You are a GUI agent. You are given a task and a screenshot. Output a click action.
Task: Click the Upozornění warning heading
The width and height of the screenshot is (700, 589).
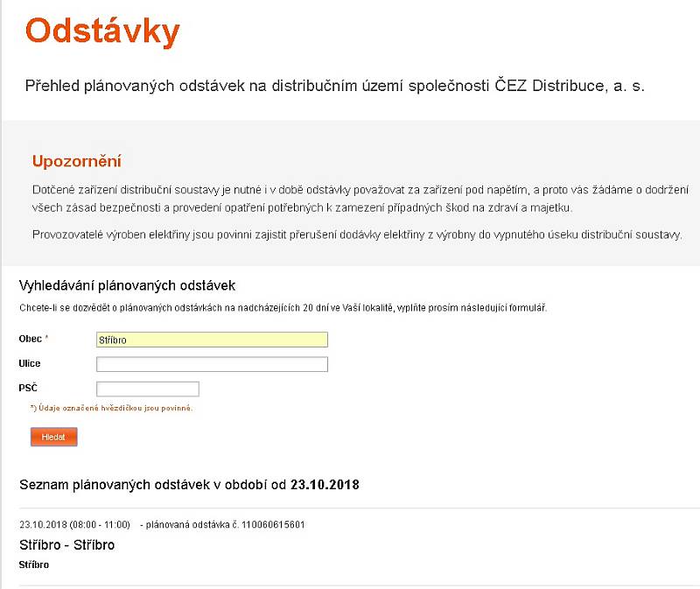click(x=77, y=161)
